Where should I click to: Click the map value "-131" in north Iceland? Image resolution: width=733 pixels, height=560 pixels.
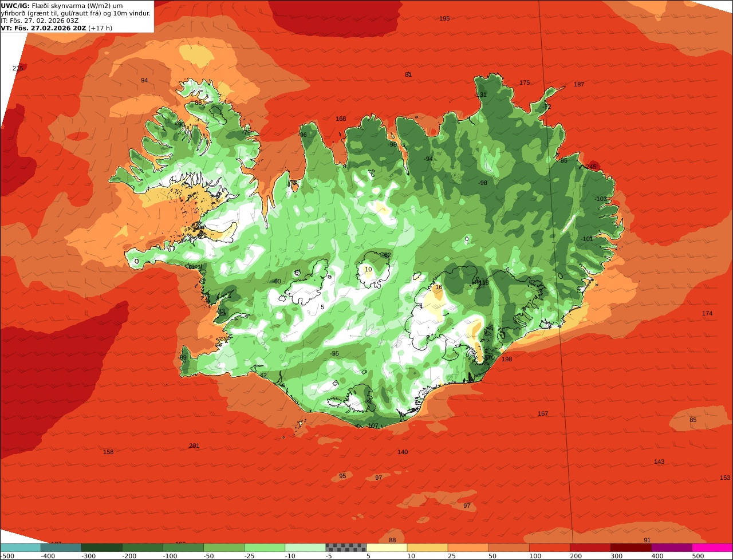tap(480, 95)
